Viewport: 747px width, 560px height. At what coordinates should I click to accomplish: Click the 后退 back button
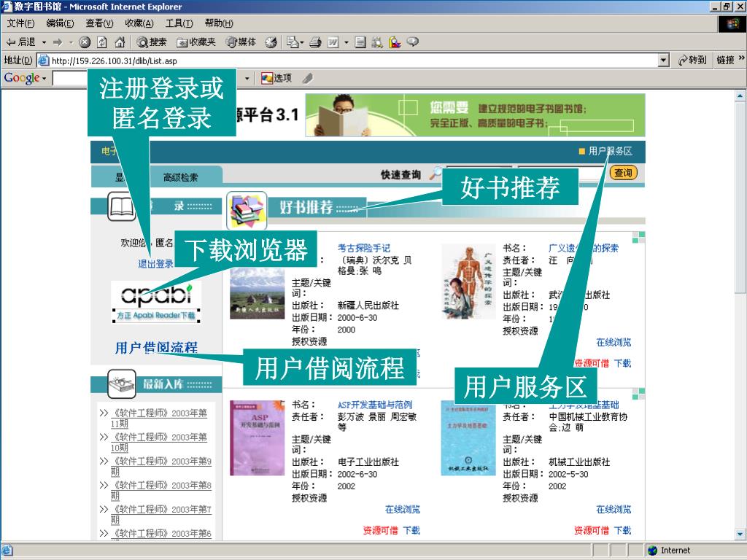point(20,42)
